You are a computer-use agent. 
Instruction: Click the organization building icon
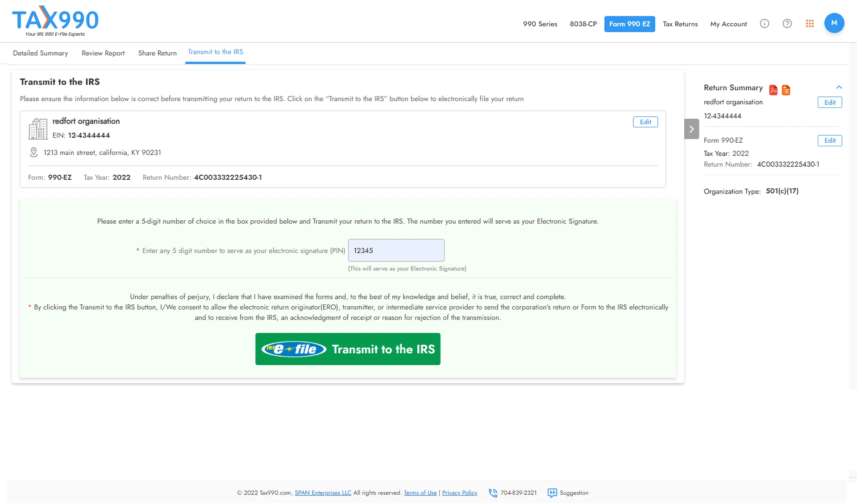tap(37, 128)
